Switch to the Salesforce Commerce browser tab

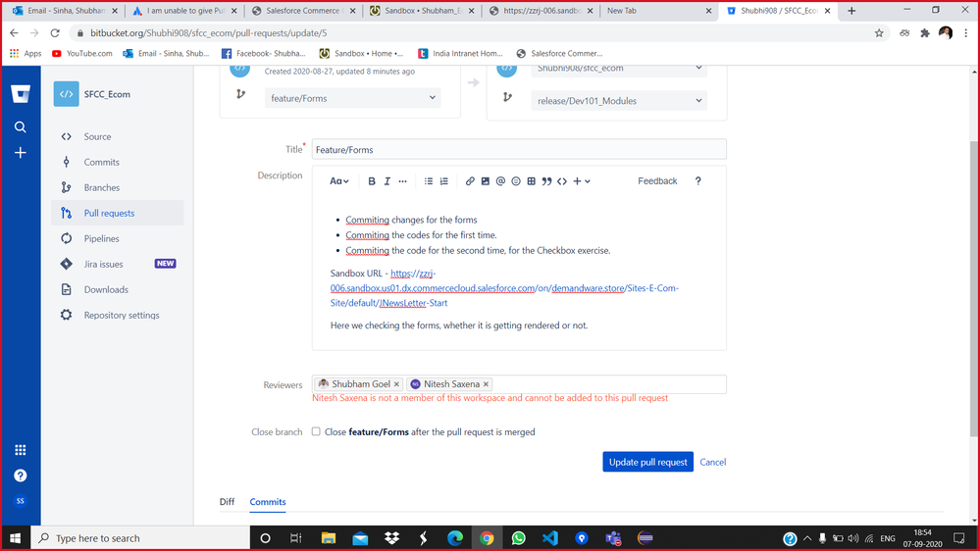pyautogui.click(x=304, y=11)
